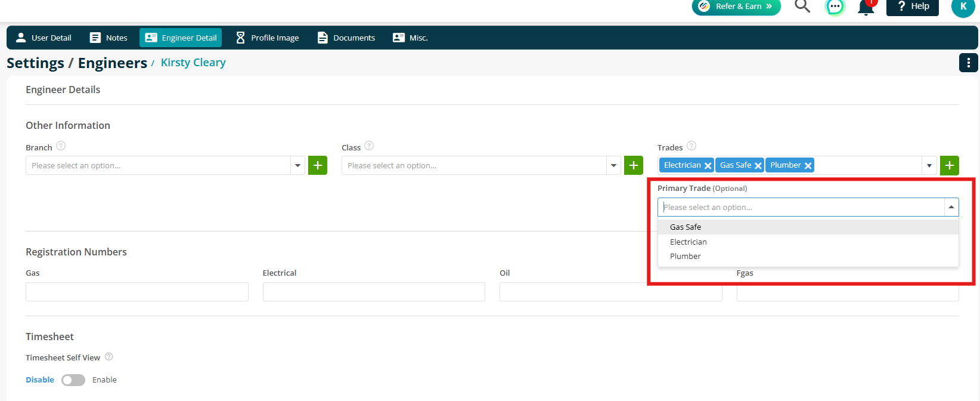The image size is (980, 401).
Task: Click the Branch help question icon
Action: coord(61,146)
